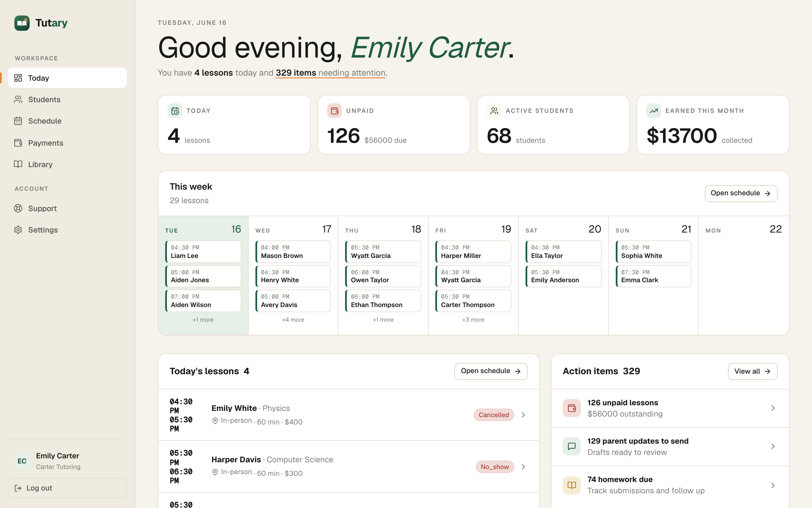Click the Active Students card people icon

coord(494,111)
